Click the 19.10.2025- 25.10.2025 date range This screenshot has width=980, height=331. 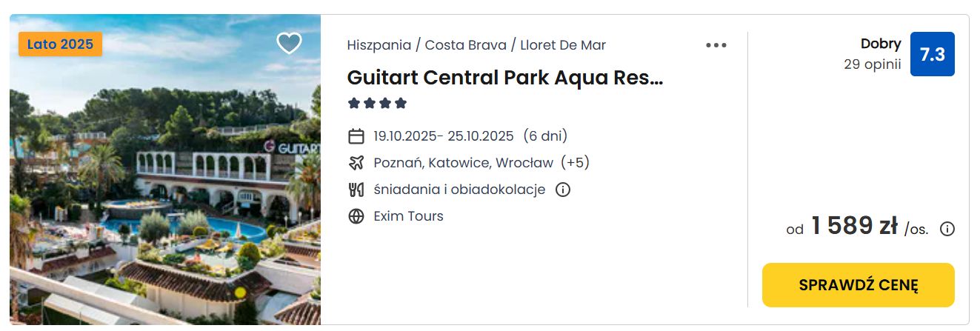pyautogui.click(x=444, y=136)
